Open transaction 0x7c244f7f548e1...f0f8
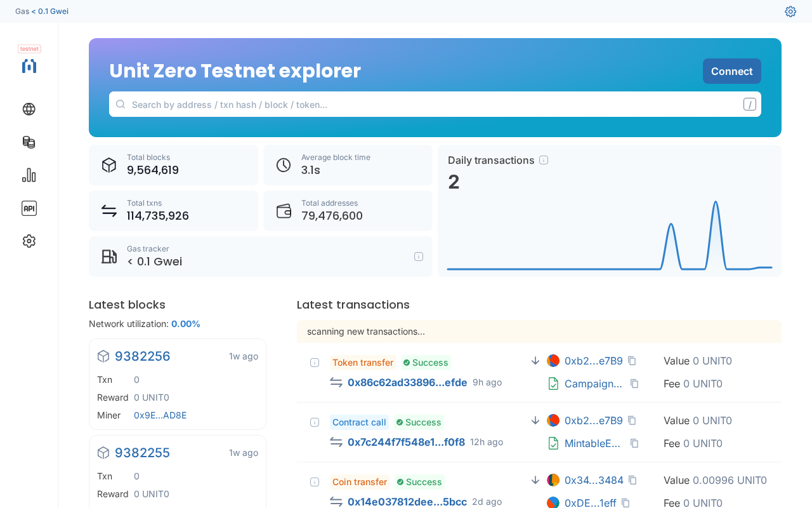 click(x=406, y=442)
